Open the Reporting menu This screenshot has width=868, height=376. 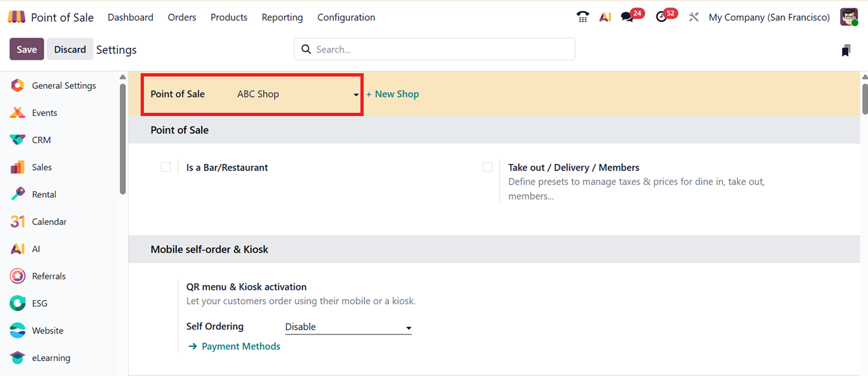pos(282,18)
